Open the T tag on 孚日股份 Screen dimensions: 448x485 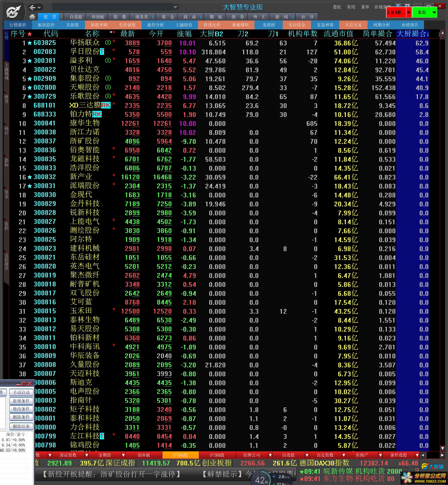click(102, 52)
